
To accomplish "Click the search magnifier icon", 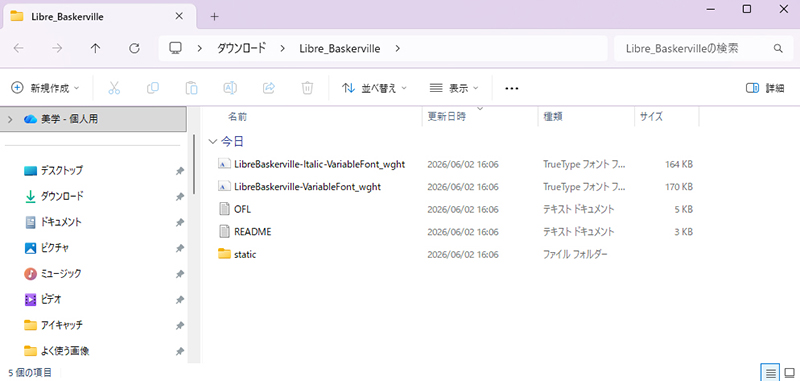I will pos(778,48).
